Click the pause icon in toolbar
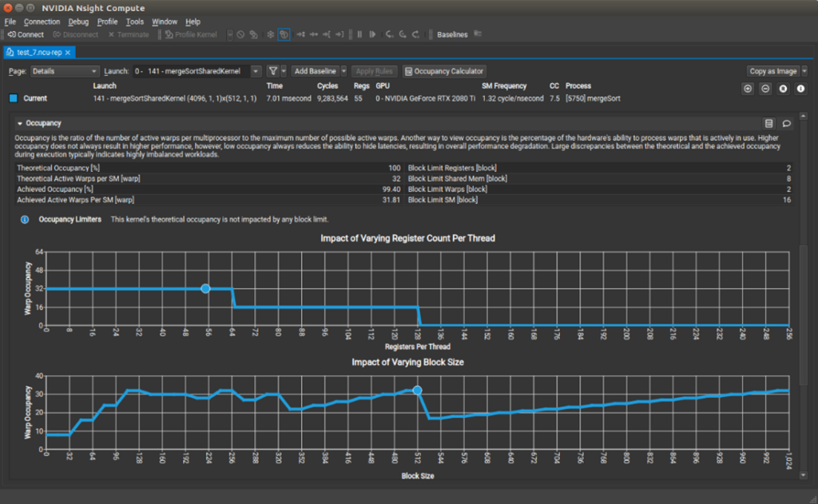This screenshot has width=818, height=504. click(359, 34)
